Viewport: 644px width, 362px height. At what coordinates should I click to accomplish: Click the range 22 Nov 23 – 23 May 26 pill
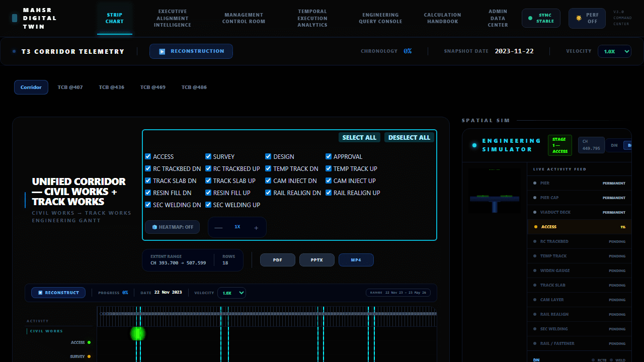(398, 293)
